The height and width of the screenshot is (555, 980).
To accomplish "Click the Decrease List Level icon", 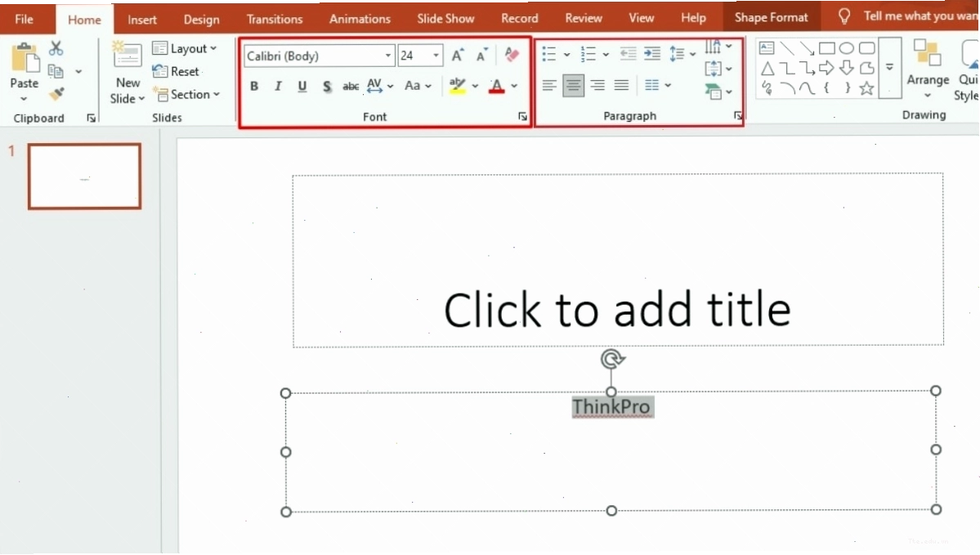I will [628, 54].
